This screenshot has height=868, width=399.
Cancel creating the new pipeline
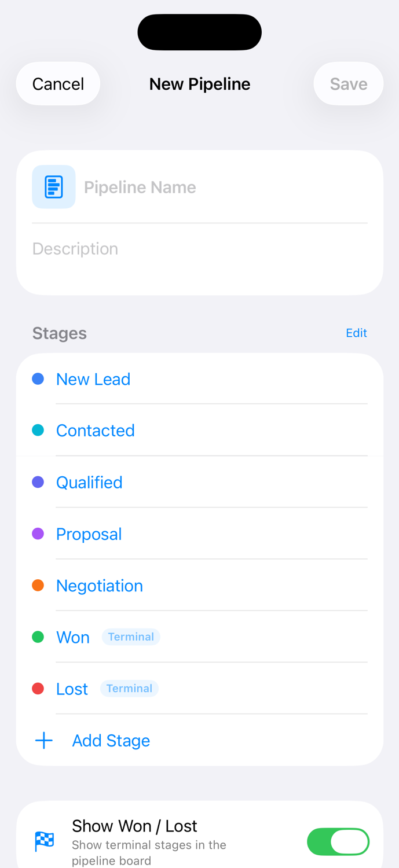(x=58, y=83)
